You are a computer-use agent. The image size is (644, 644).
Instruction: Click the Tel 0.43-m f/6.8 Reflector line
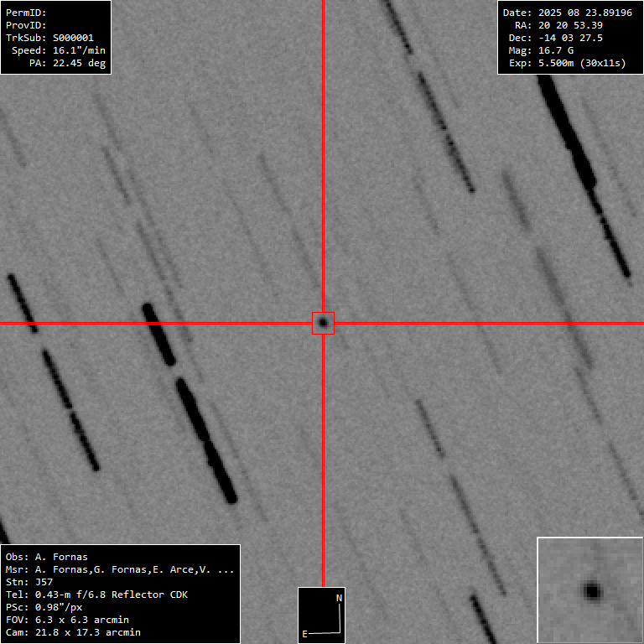(x=96, y=595)
